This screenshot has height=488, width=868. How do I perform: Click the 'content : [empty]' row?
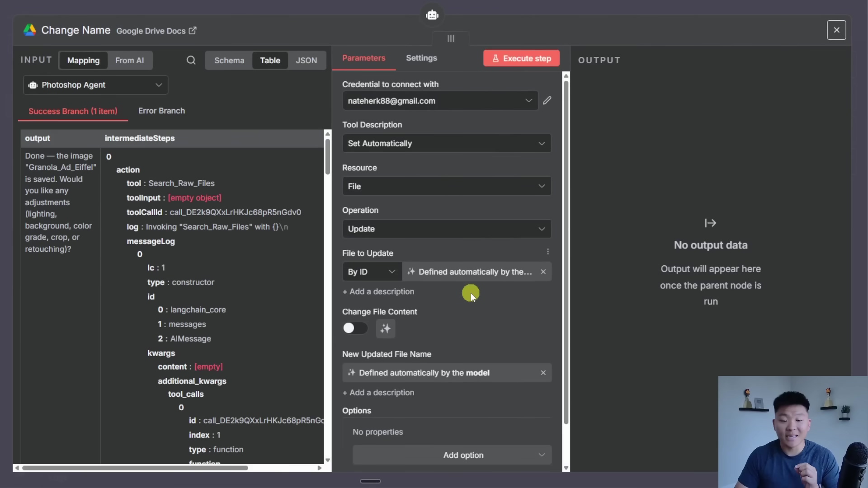(190, 367)
